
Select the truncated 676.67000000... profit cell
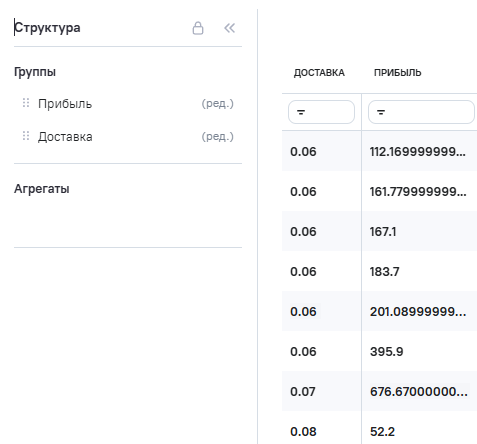[419, 391]
